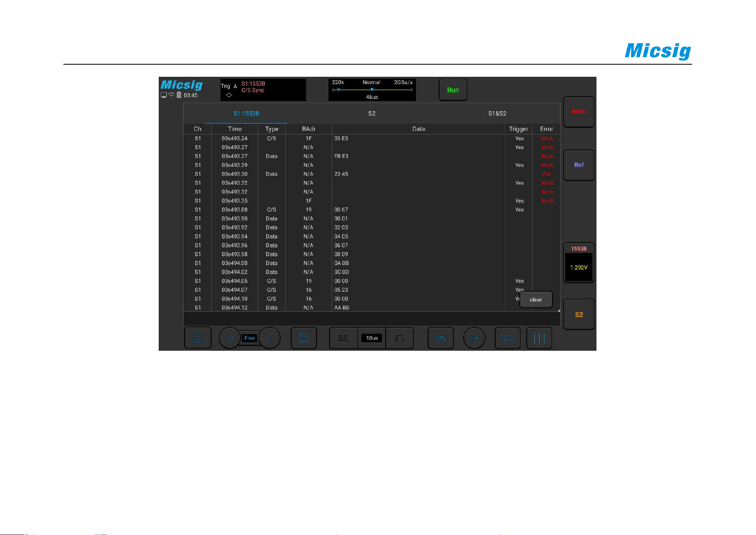Tap the Ch column header
Viewport: 756px width, 535px height.
(x=197, y=129)
